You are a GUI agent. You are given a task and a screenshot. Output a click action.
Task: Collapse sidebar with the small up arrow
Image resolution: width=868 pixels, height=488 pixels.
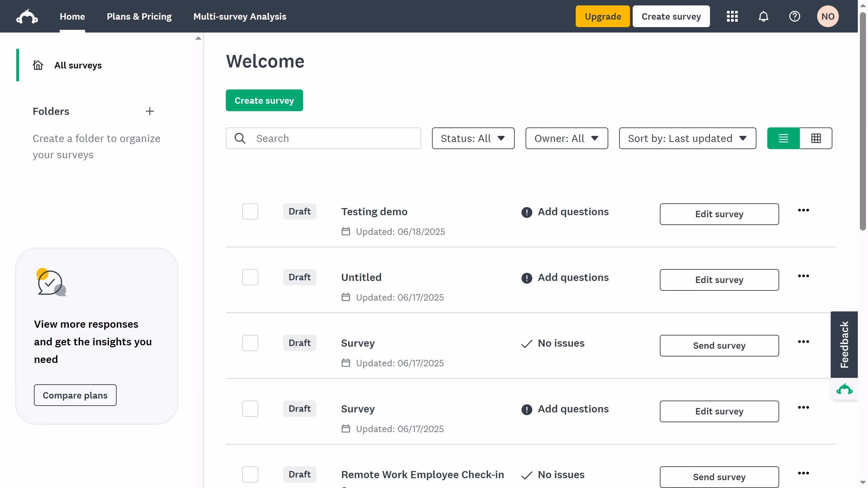pos(198,38)
